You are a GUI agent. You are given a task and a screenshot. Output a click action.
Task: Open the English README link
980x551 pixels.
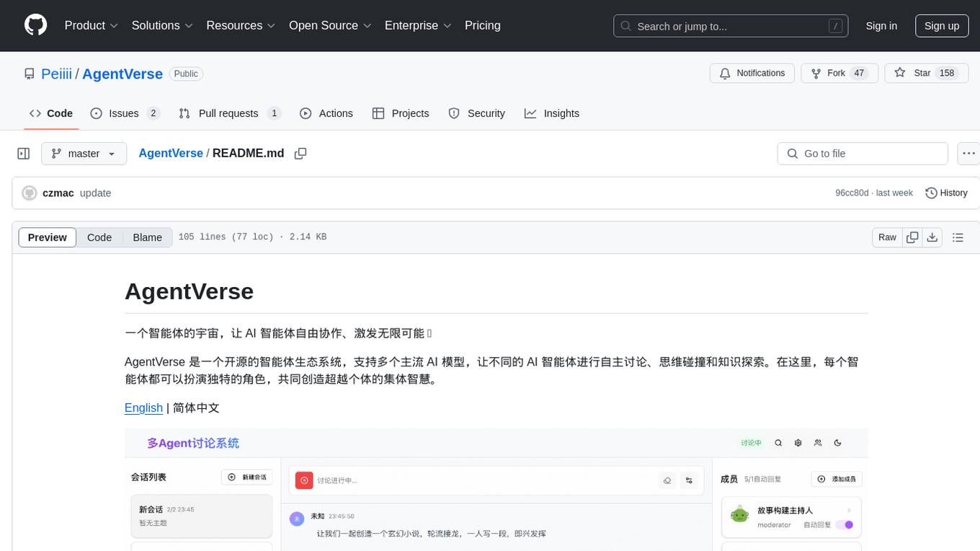coord(143,408)
